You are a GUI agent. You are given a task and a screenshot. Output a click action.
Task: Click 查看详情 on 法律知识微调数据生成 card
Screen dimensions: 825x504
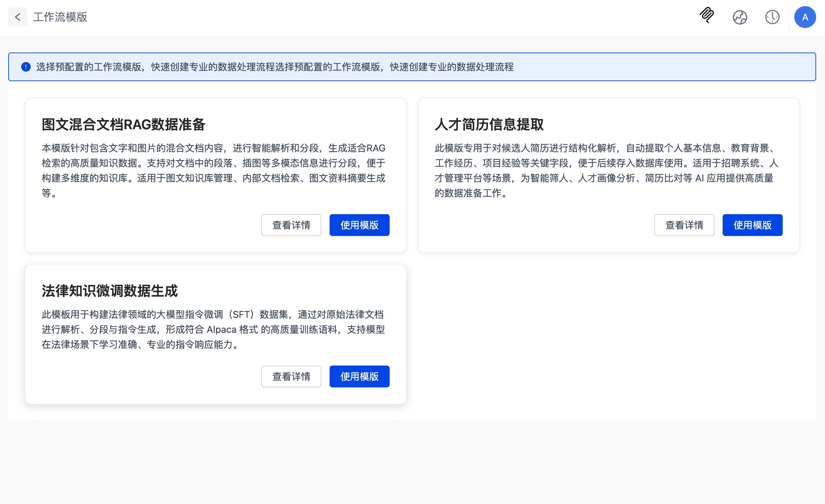291,376
